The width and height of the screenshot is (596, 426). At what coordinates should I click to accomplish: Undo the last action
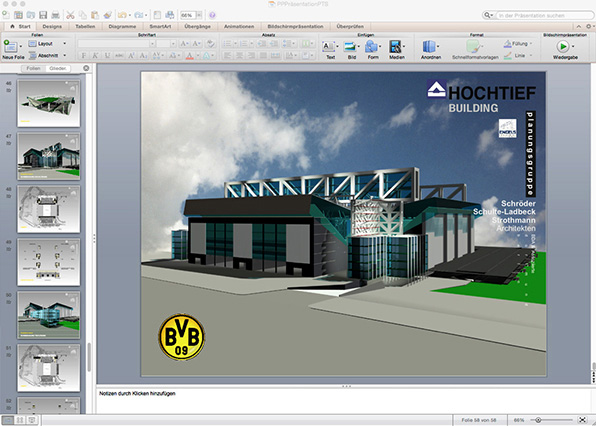click(x=122, y=15)
